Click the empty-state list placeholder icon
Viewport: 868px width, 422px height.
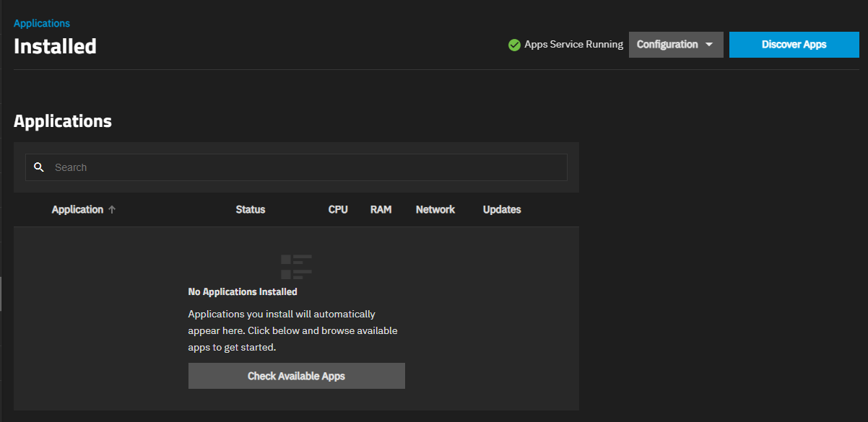(x=296, y=266)
